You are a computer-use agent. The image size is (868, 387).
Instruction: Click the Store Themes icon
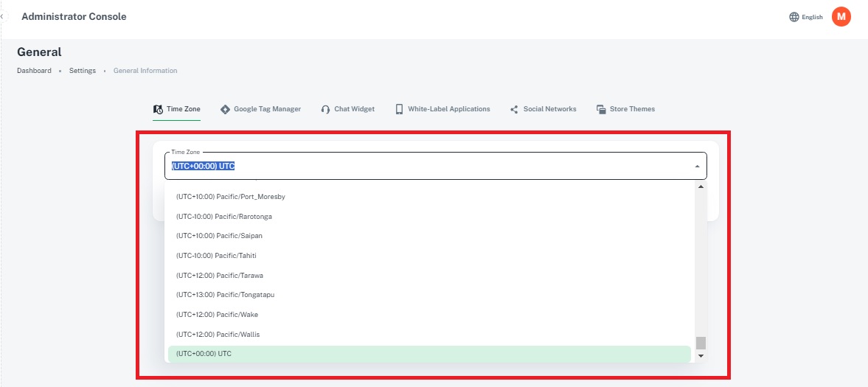601,109
